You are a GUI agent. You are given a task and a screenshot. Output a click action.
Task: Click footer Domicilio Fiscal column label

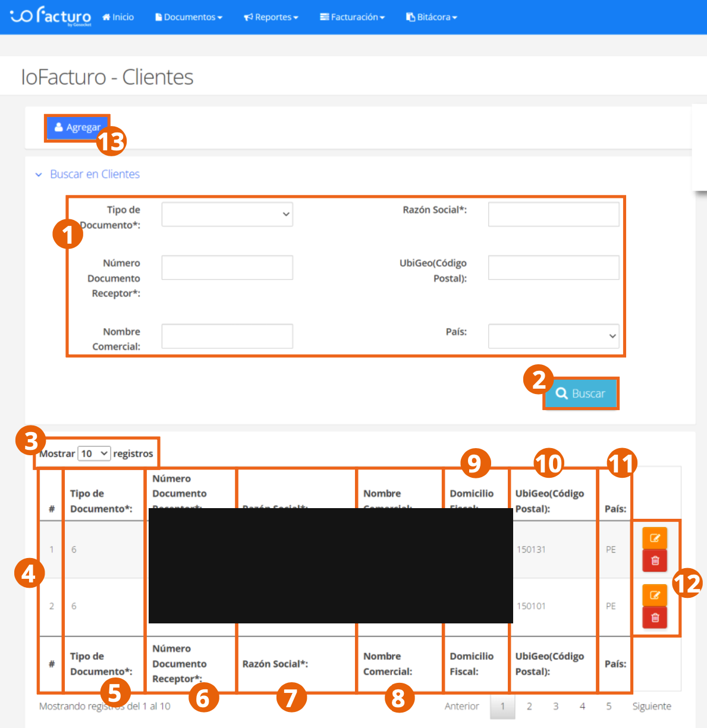point(472,664)
